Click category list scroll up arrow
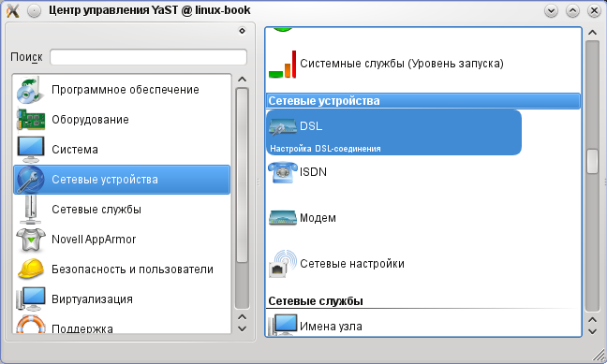The image size is (607, 364). [x=242, y=80]
